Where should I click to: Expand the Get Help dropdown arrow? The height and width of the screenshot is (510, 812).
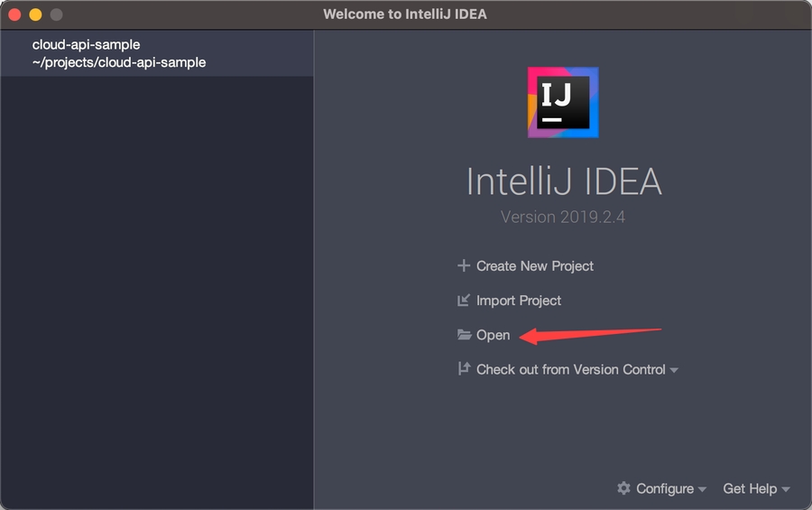[x=786, y=489]
